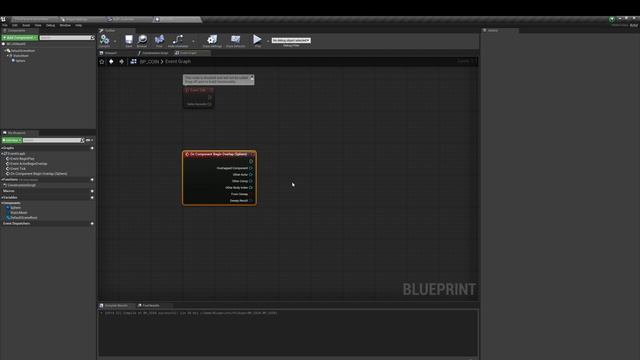The image size is (640, 360).
Task: Open the Edit menu
Action: coord(15,25)
